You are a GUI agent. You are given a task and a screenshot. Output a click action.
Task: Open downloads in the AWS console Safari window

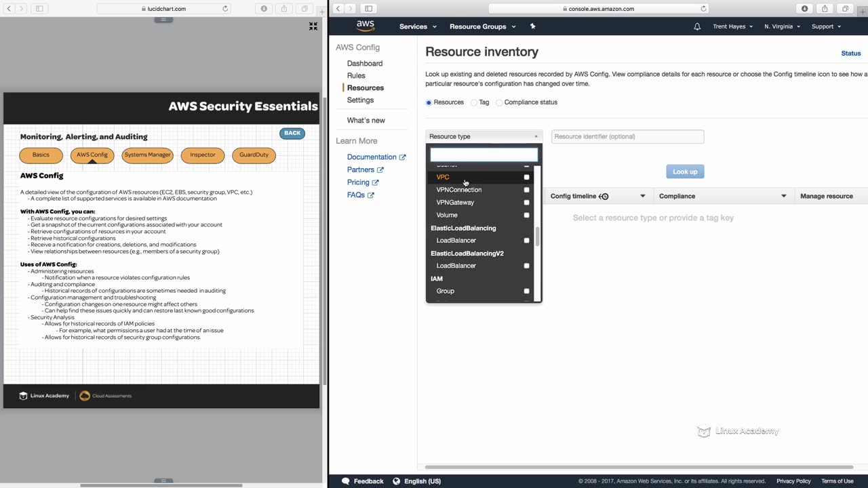pos(805,9)
